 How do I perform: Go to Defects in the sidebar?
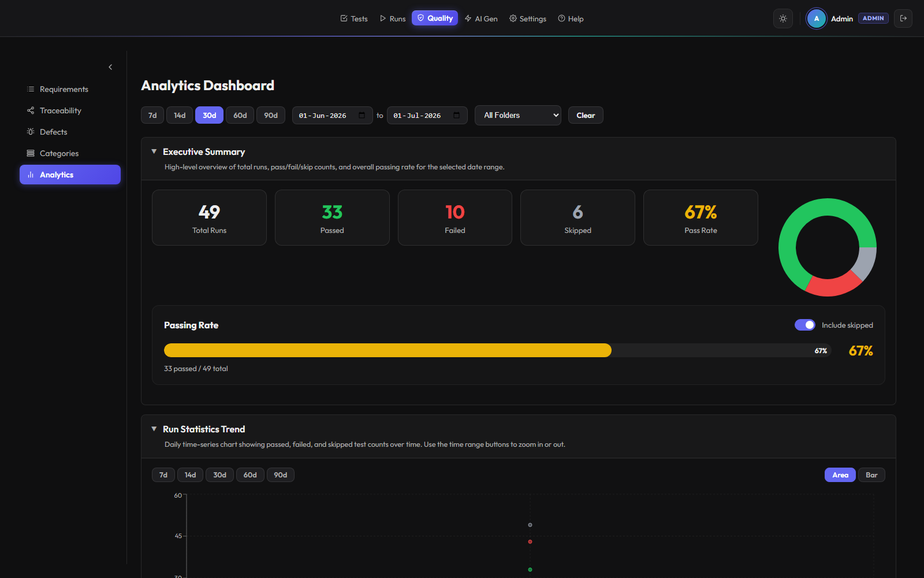[70, 132]
